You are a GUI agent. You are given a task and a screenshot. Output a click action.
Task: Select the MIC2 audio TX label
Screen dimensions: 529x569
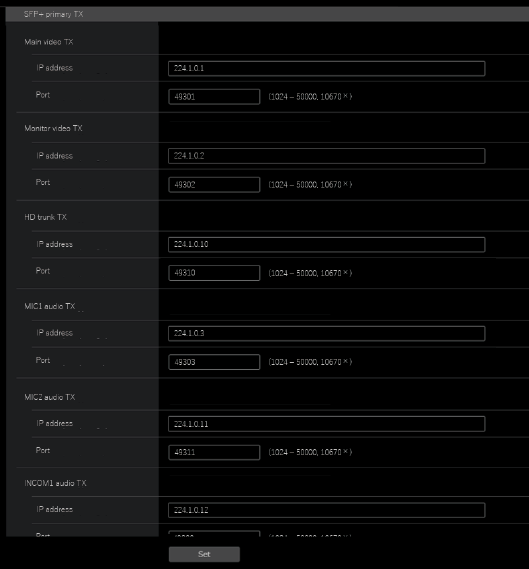pyautogui.click(x=50, y=397)
